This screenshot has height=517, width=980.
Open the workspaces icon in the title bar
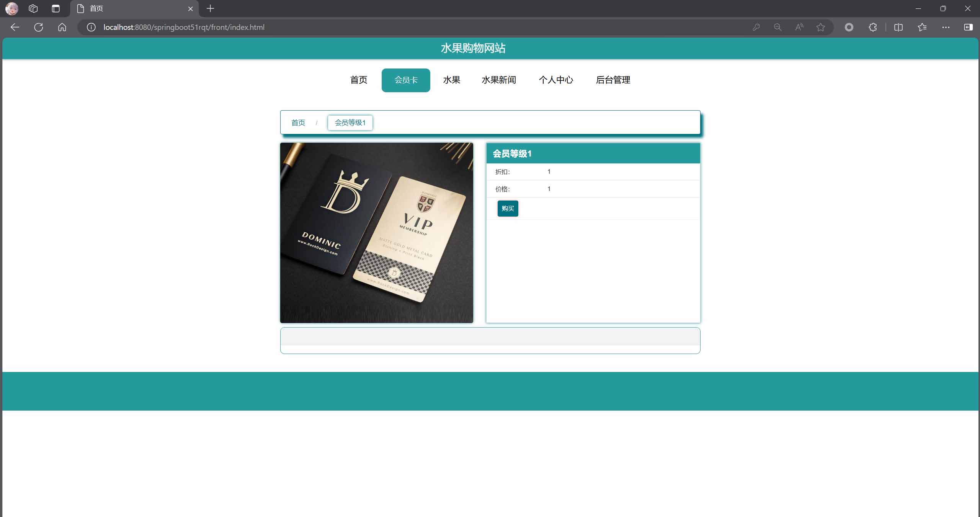pos(33,8)
